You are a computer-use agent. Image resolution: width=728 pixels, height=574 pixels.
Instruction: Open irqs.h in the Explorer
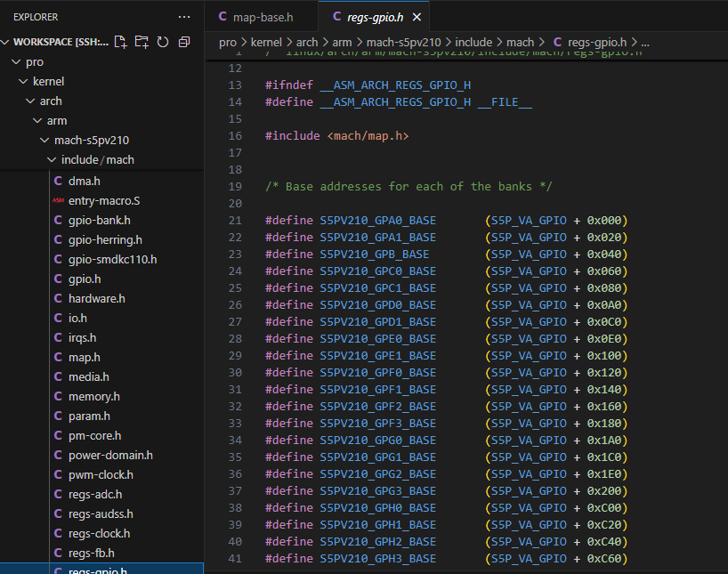[x=82, y=337]
